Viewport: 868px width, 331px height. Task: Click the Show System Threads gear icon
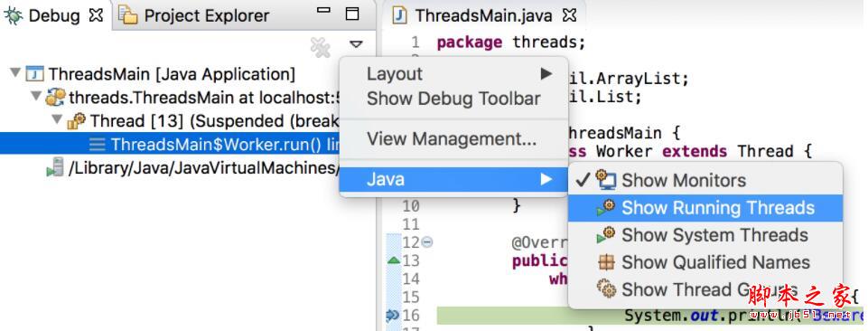click(x=605, y=235)
